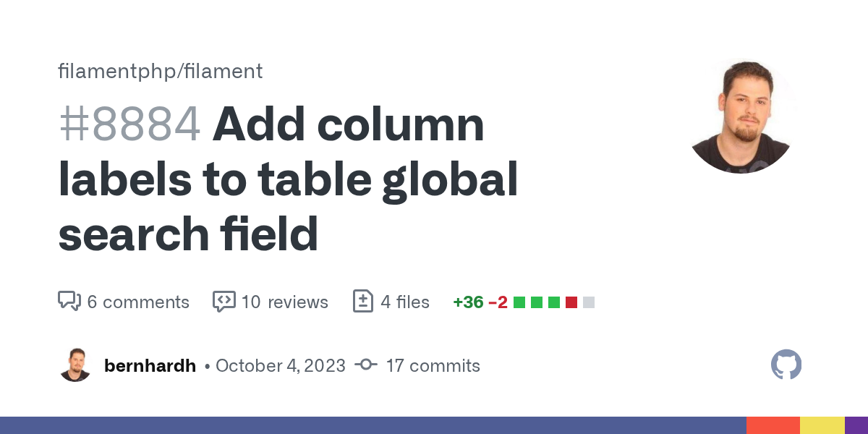The image size is (868, 434).
Task: Open the GitHub Octocat logo
Action: [786, 365]
